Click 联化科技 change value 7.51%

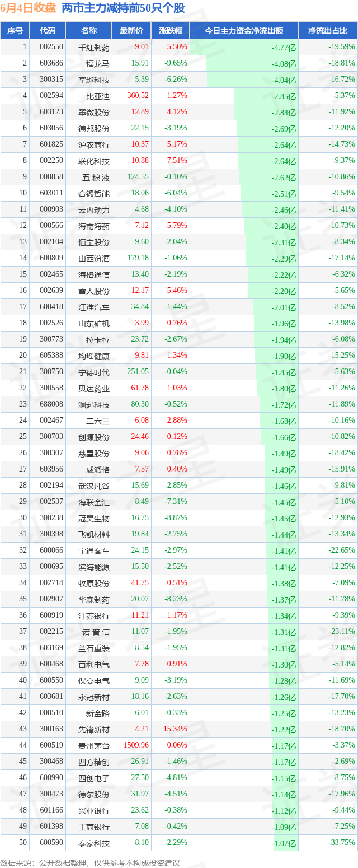(177, 161)
